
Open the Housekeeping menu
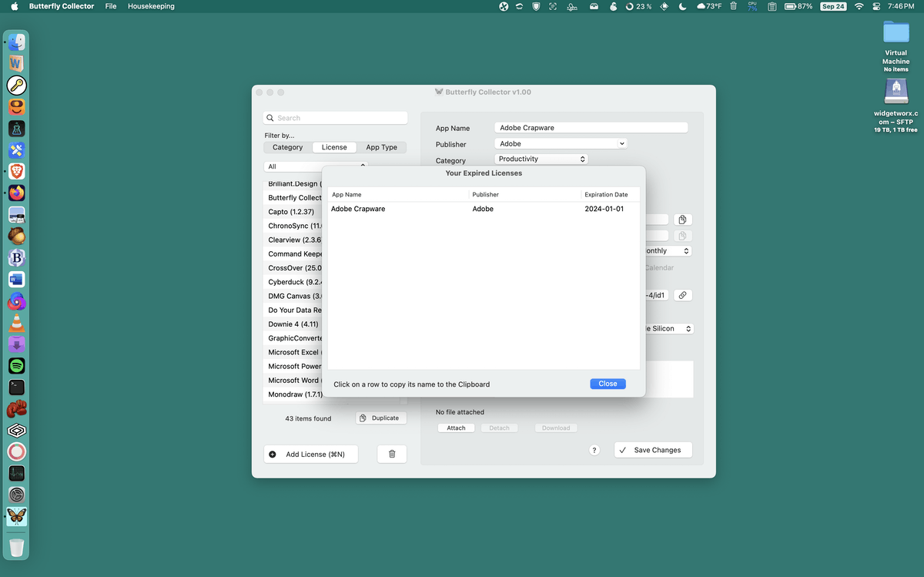(x=151, y=6)
